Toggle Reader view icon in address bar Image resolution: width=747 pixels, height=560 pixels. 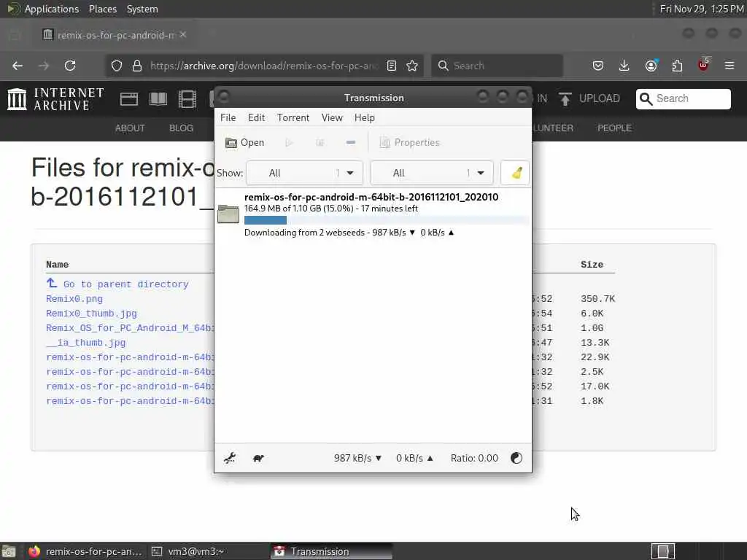[392, 66]
